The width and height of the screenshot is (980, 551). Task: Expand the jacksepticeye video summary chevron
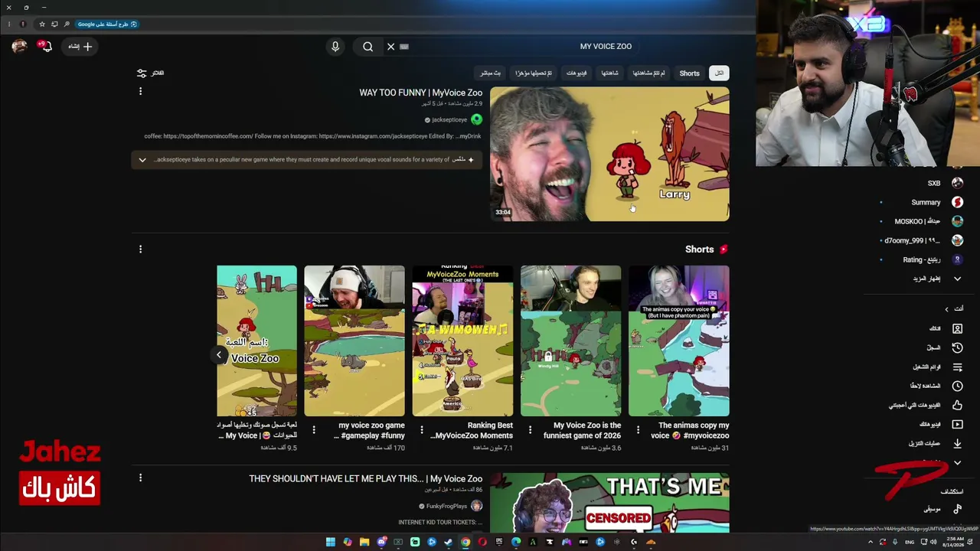click(142, 160)
